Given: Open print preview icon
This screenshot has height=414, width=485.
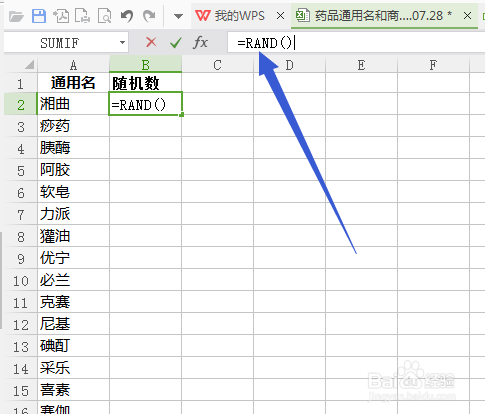Looking at the screenshot, I should 105,16.
